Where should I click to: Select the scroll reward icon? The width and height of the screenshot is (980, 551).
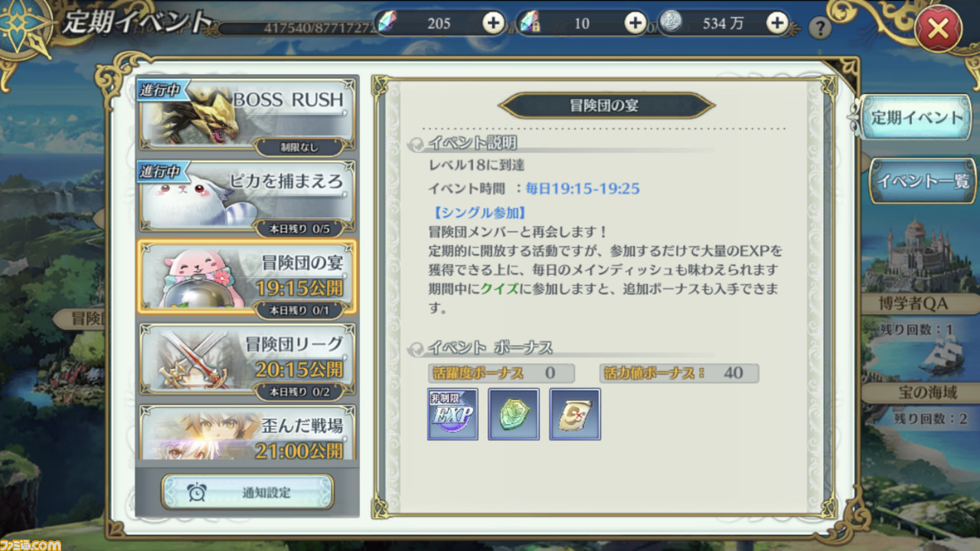(x=575, y=414)
